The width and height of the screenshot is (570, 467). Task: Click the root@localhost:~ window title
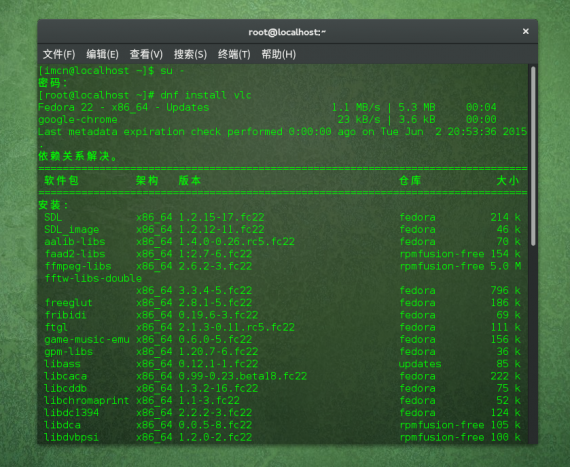(287, 32)
